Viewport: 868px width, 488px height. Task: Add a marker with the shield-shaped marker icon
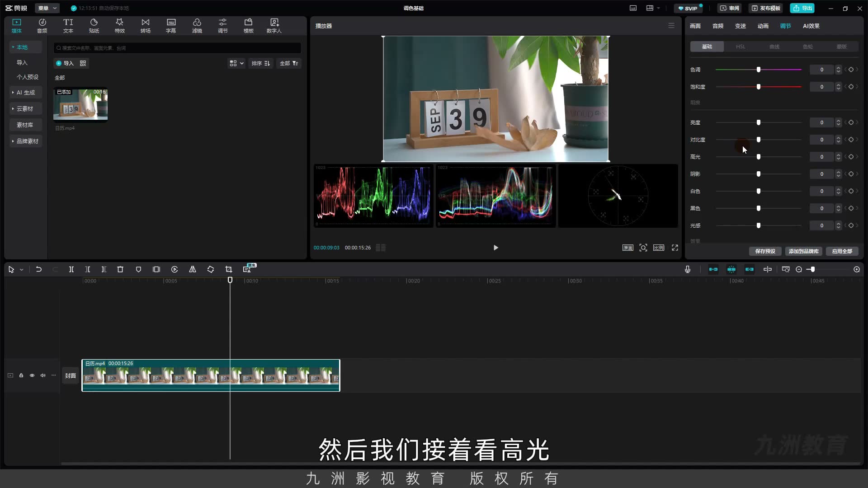coord(138,269)
